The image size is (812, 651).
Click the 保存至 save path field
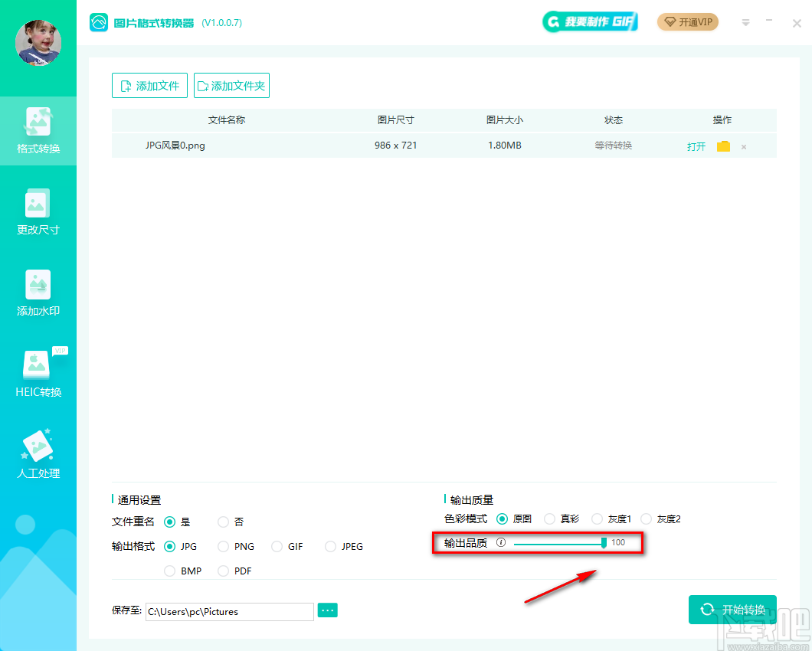[x=230, y=611]
